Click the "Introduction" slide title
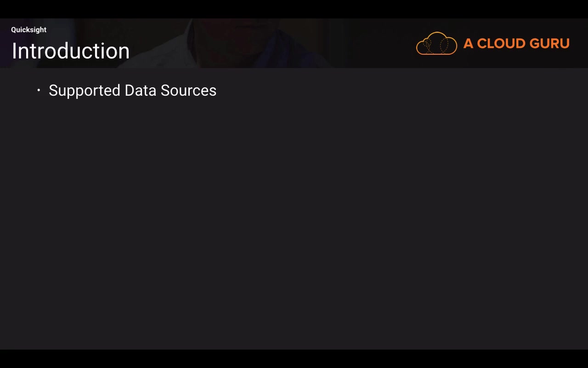The width and height of the screenshot is (588, 368). 70,51
